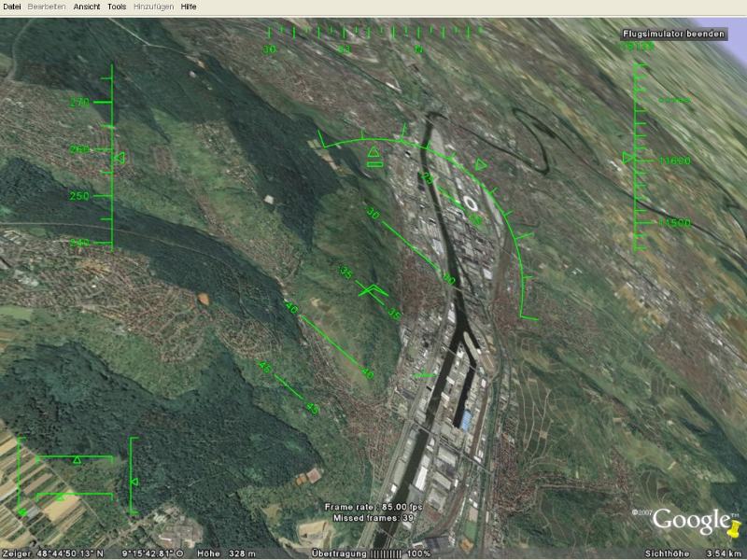Open the Hilfe menu
Screen dimensions: 747x560
[x=189, y=7]
